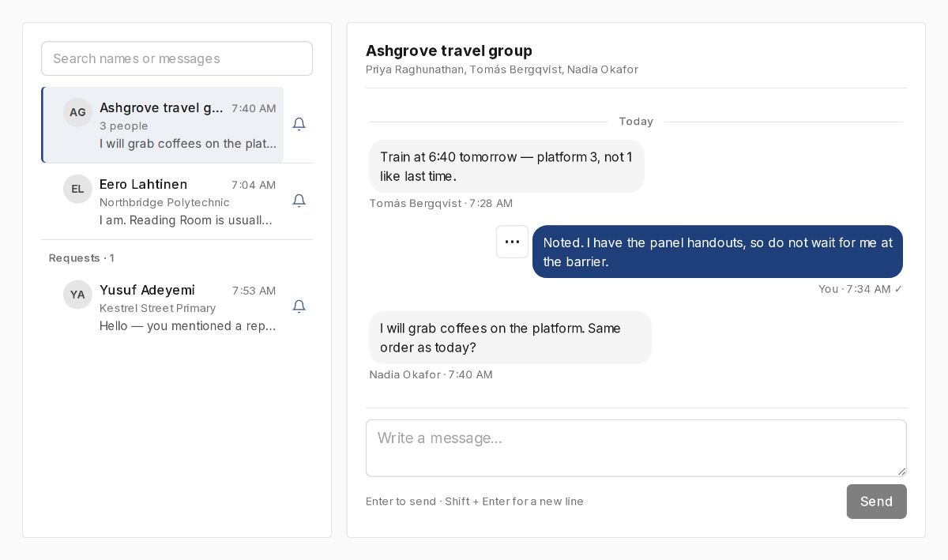Click the Ashgrove travel group chat header title

[449, 51]
